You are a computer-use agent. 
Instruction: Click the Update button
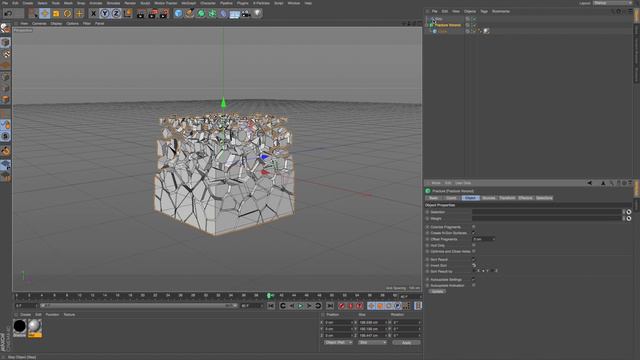coord(437,291)
